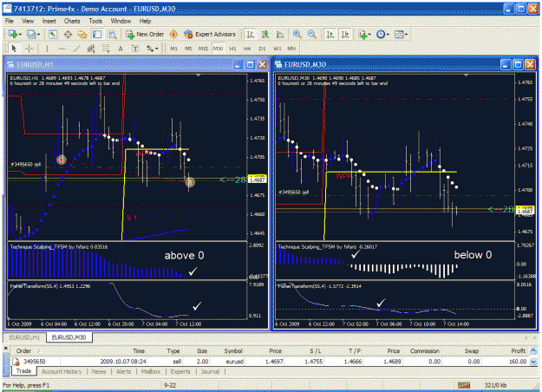Switch timeframe to W1
The image size is (542, 392).
click(278, 49)
